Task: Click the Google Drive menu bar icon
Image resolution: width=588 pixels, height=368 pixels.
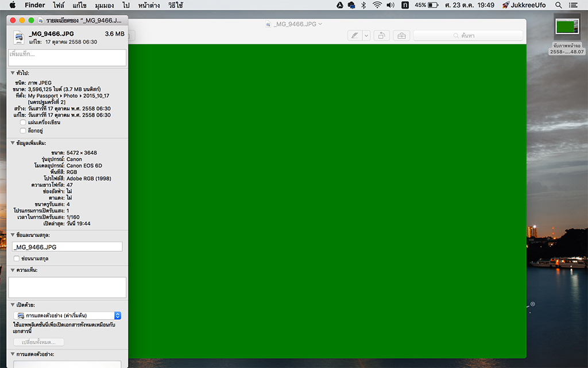Action: pos(340,5)
